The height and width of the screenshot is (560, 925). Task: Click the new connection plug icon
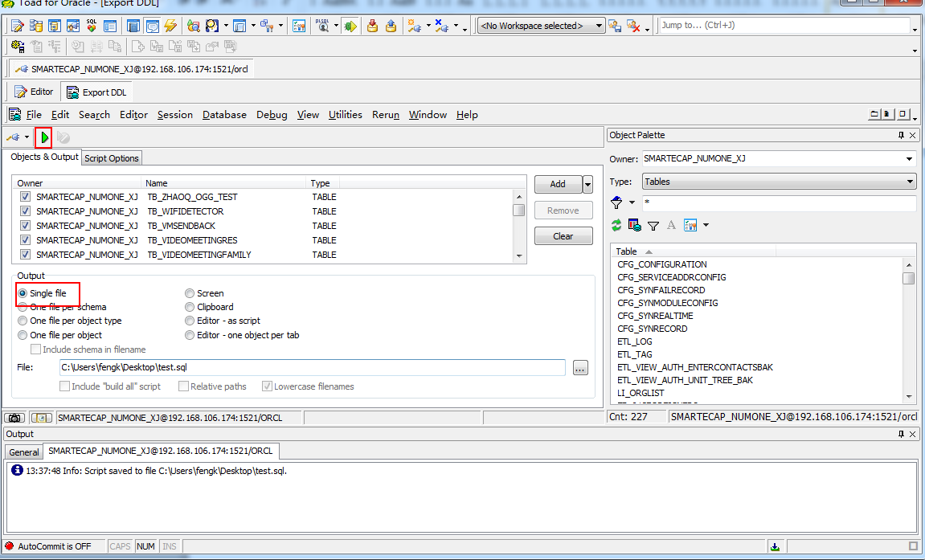(x=415, y=26)
